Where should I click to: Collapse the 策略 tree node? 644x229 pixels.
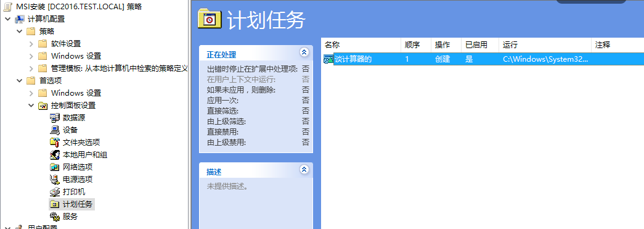click(19, 31)
